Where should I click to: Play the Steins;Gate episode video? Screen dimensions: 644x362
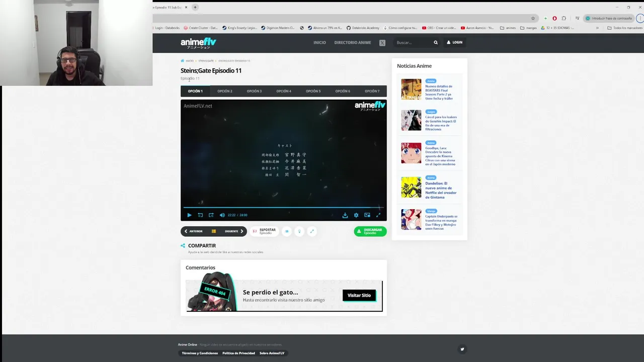tap(189, 215)
